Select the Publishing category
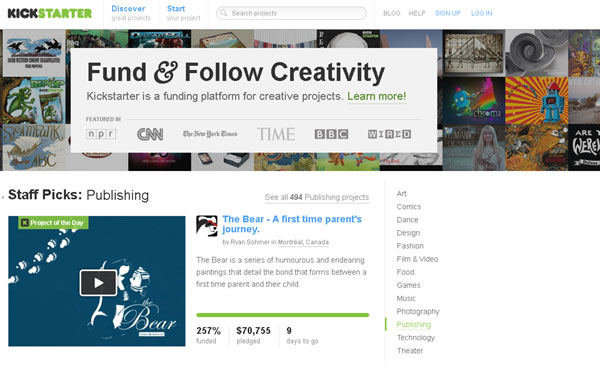Viewport: 600px width, 374px height. tap(414, 325)
